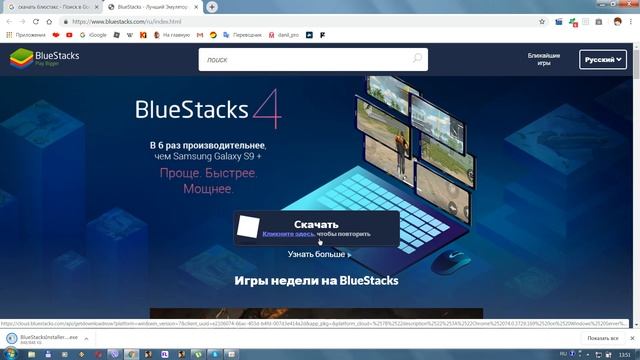
Task: Click the "Кликните здесь" retry download link
Action: click(288, 234)
